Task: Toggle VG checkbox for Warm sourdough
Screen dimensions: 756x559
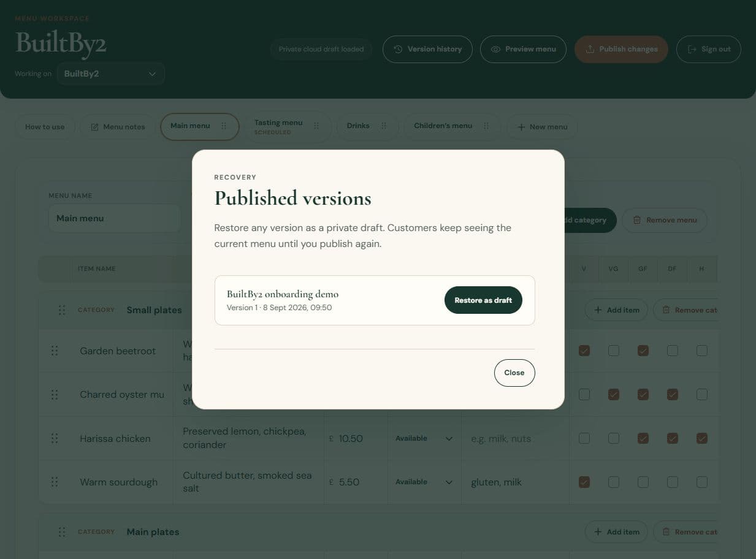Action: click(614, 482)
